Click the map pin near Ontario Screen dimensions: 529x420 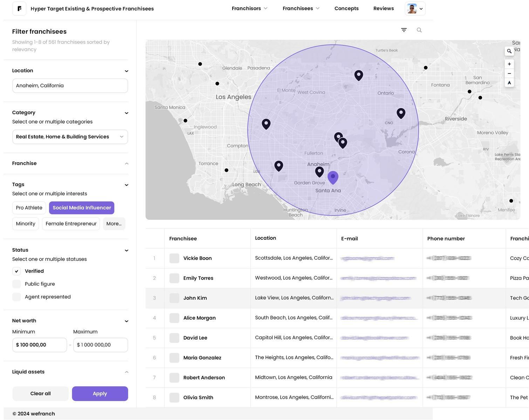(x=359, y=76)
